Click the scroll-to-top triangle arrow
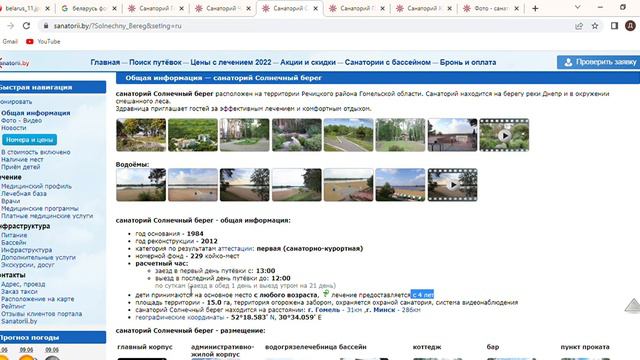This screenshot has width=640, height=360. click(633, 306)
